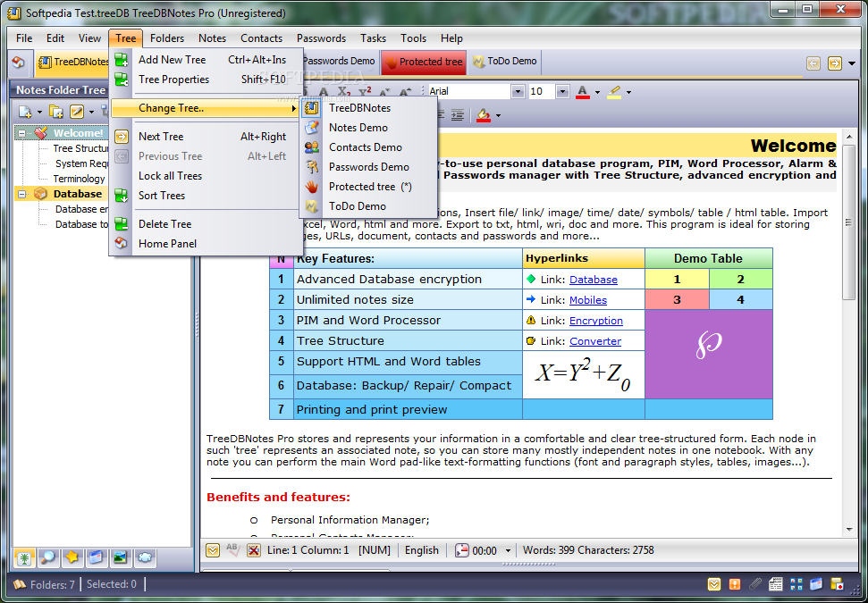
Task: Click the red font color A swatch
Action: 582,92
